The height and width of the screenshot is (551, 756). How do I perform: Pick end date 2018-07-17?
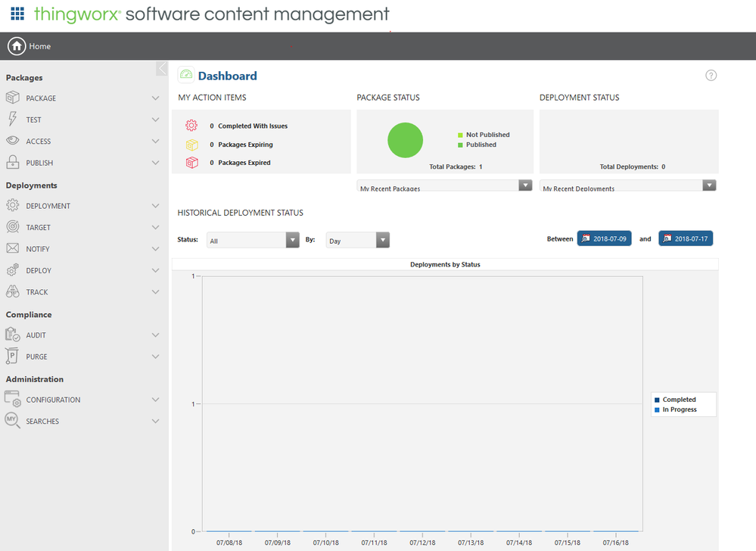(686, 238)
